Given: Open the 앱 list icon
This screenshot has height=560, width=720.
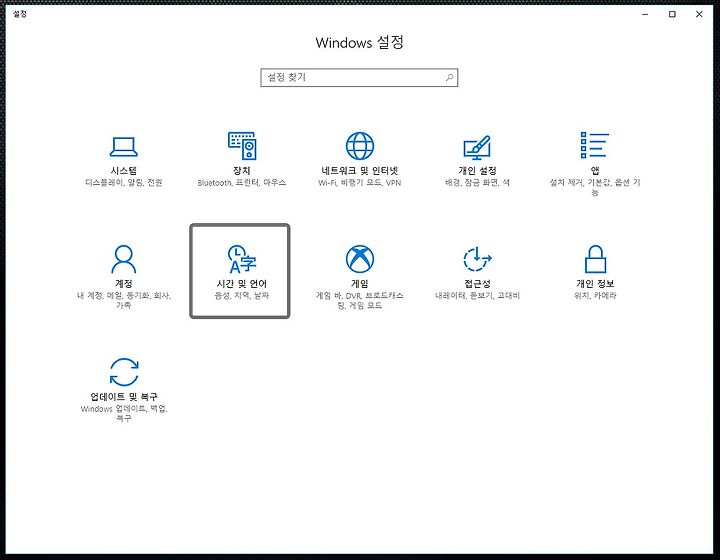Looking at the screenshot, I should point(595,145).
